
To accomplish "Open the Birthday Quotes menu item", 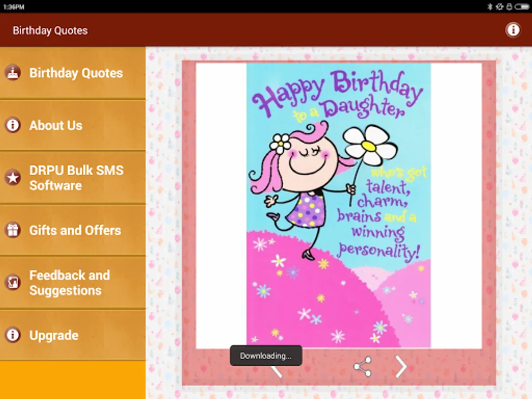I will 73,73.
